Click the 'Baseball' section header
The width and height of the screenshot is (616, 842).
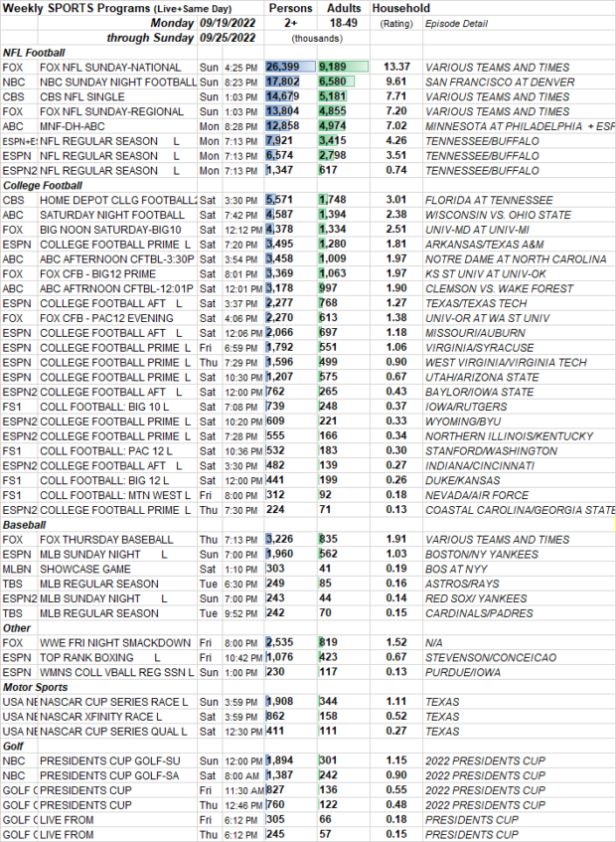pyautogui.click(x=26, y=525)
